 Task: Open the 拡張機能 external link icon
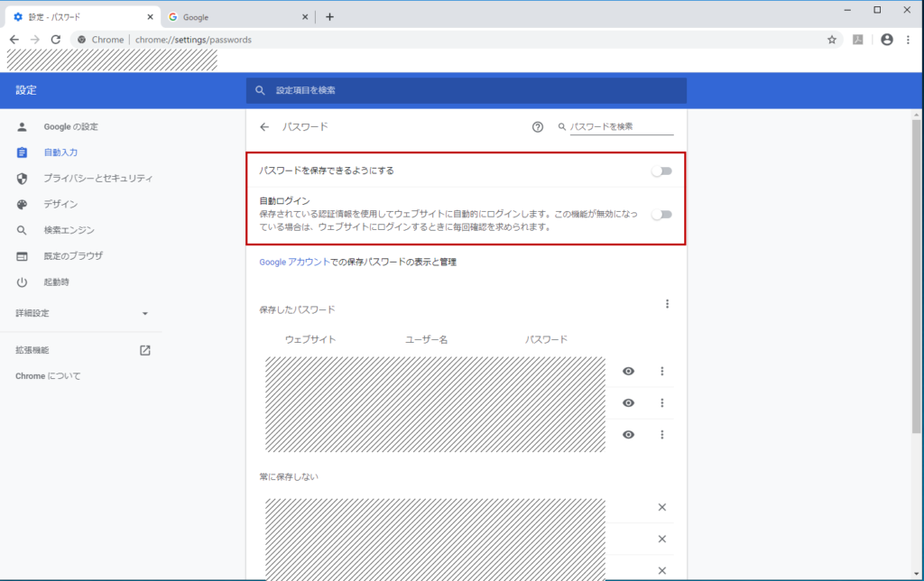pyautogui.click(x=145, y=350)
